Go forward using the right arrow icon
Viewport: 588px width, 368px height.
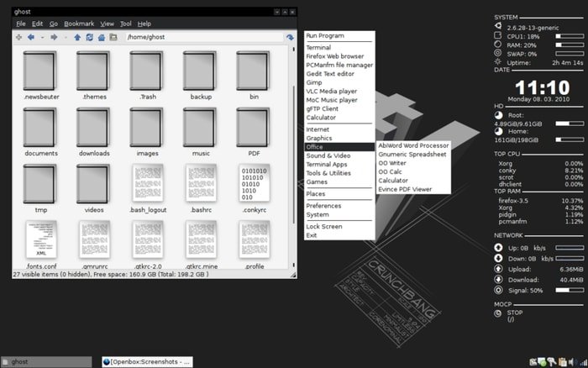pos(54,37)
